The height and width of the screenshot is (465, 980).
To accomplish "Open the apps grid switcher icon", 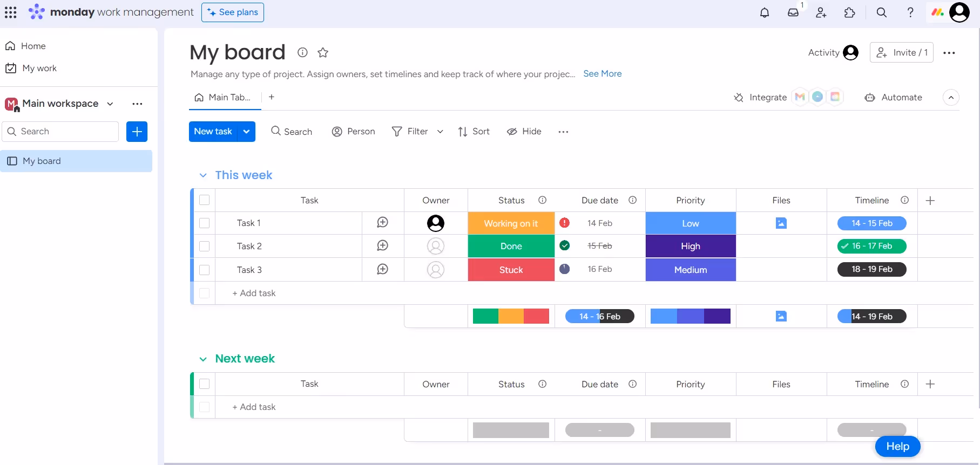I will 11,12.
